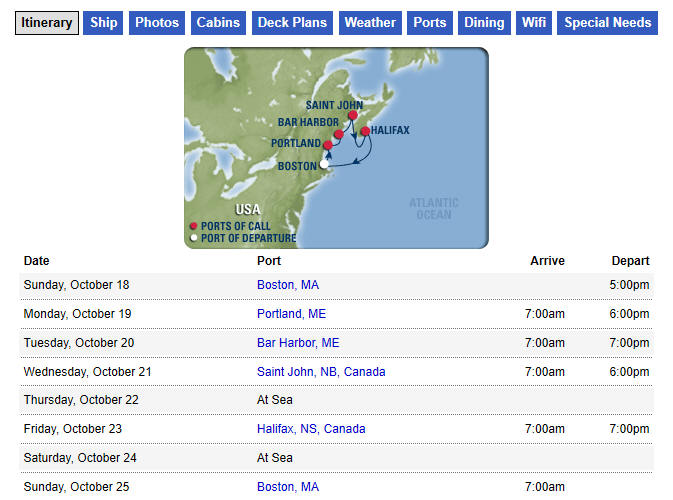
Task: View the Weather tab
Action: click(x=370, y=23)
